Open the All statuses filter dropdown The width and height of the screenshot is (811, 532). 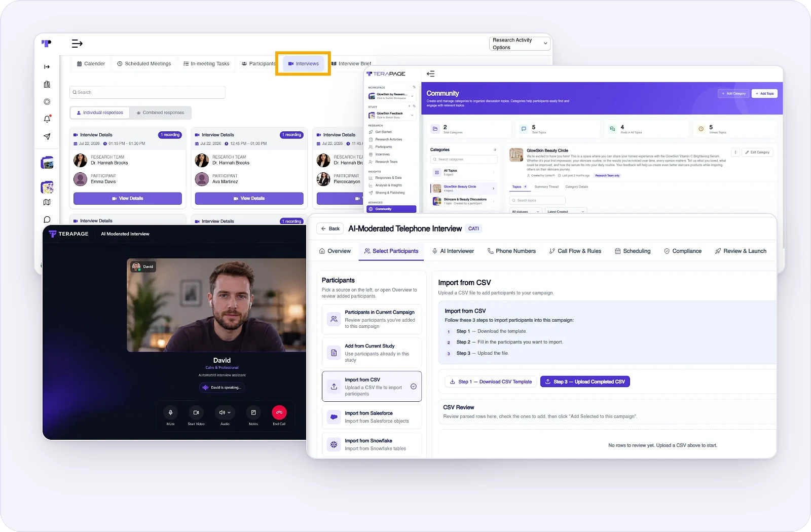coord(525,211)
